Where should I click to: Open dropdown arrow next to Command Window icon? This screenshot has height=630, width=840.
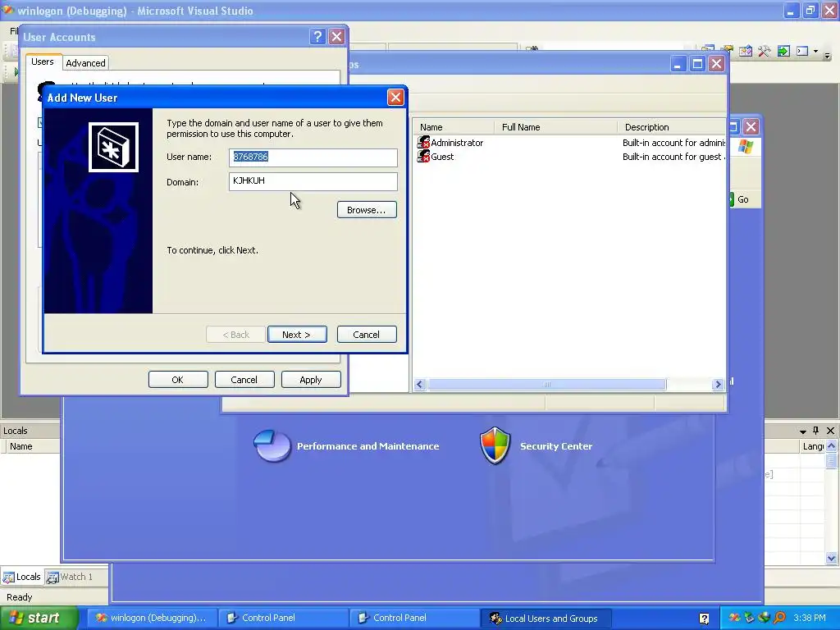(816, 52)
